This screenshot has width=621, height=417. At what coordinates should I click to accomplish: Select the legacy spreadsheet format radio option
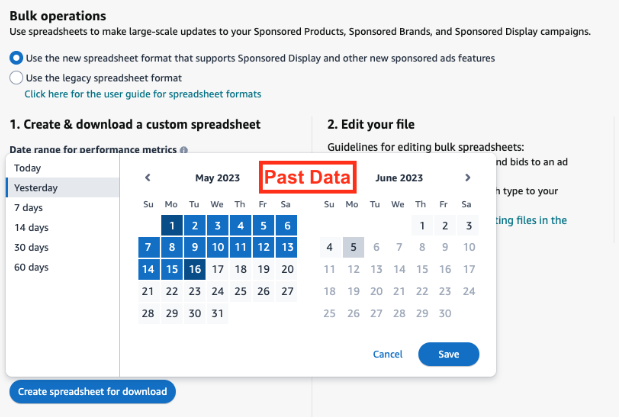(x=16, y=78)
